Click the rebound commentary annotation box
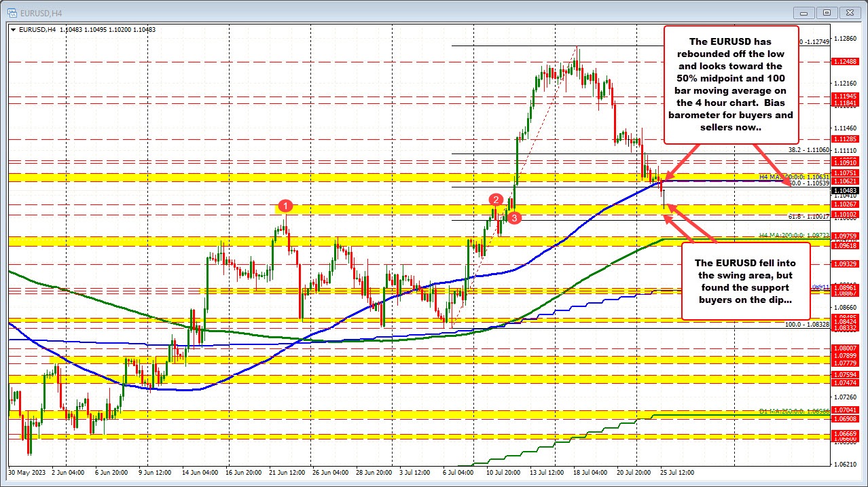 coord(731,84)
